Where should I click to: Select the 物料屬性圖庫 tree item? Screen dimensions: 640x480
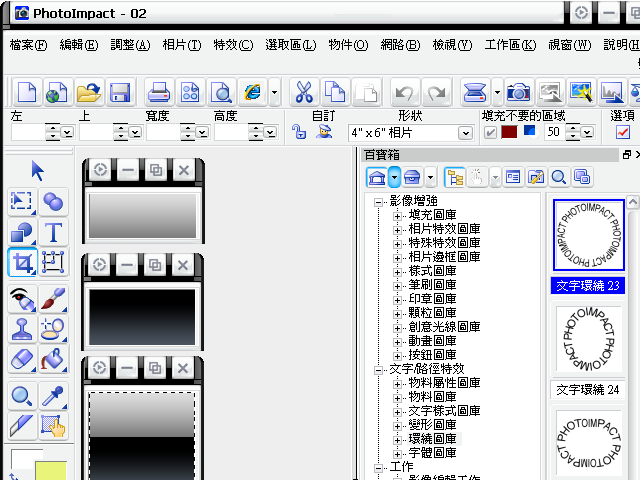[x=444, y=382]
